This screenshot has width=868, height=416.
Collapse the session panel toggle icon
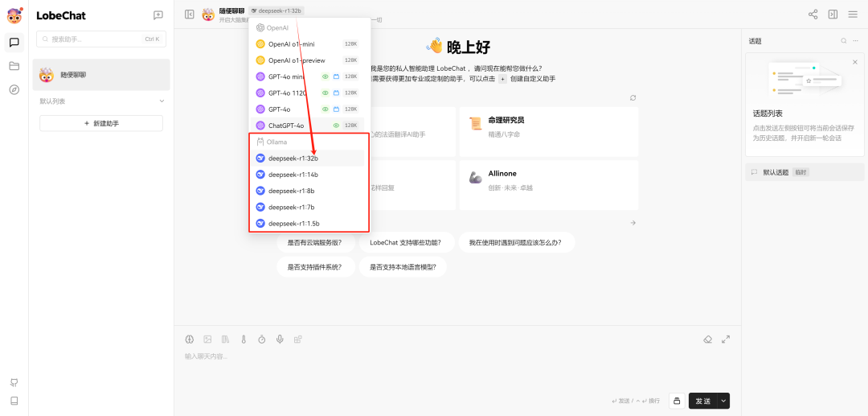tap(190, 14)
